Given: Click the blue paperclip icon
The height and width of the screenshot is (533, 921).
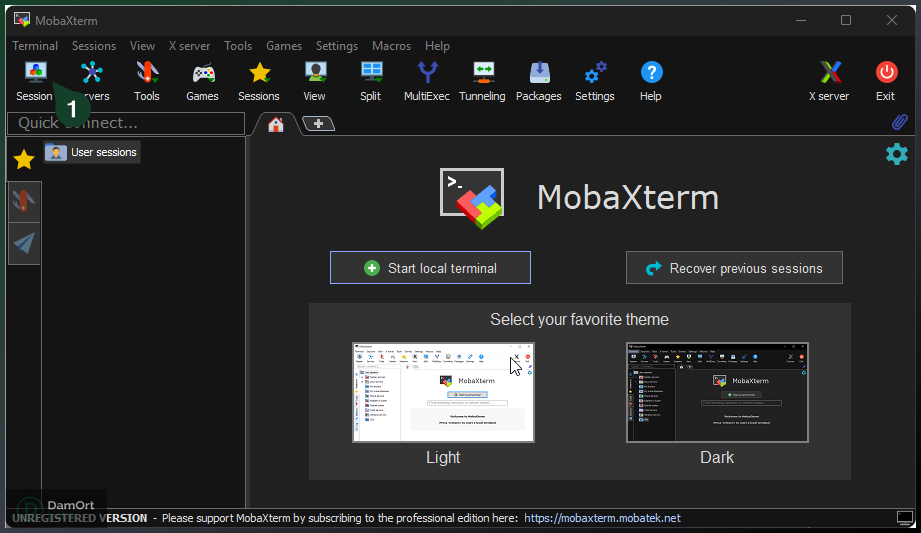Looking at the screenshot, I should point(899,122).
